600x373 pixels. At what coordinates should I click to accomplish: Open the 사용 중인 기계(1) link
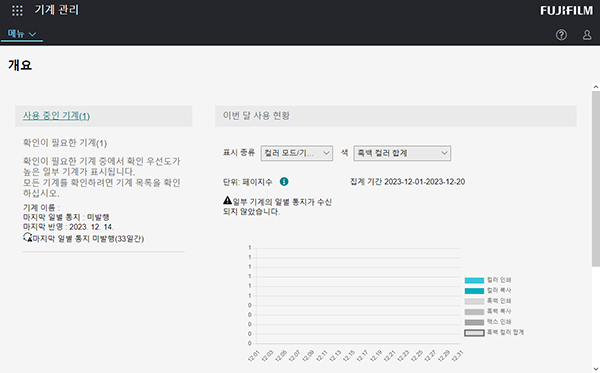(x=57, y=116)
